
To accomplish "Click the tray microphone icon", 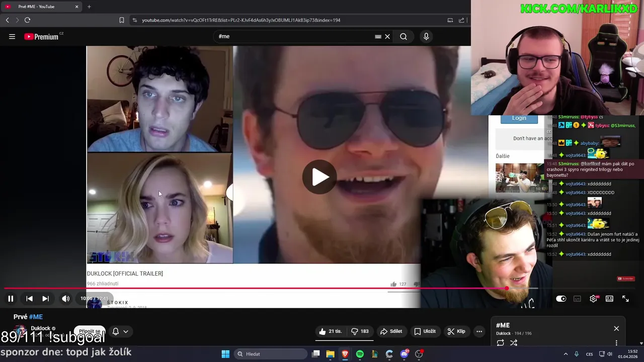I will [577, 354].
